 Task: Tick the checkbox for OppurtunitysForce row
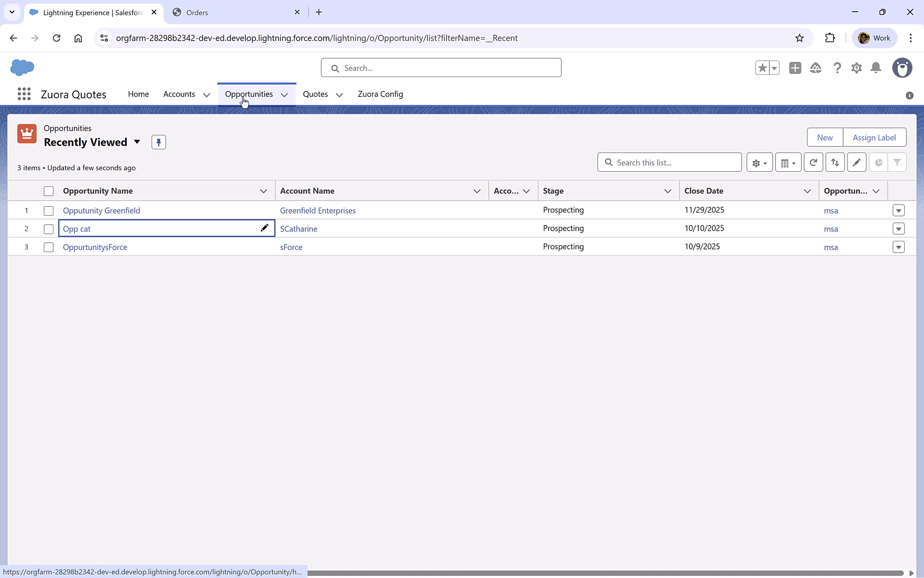pyautogui.click(x=49, y=247)
